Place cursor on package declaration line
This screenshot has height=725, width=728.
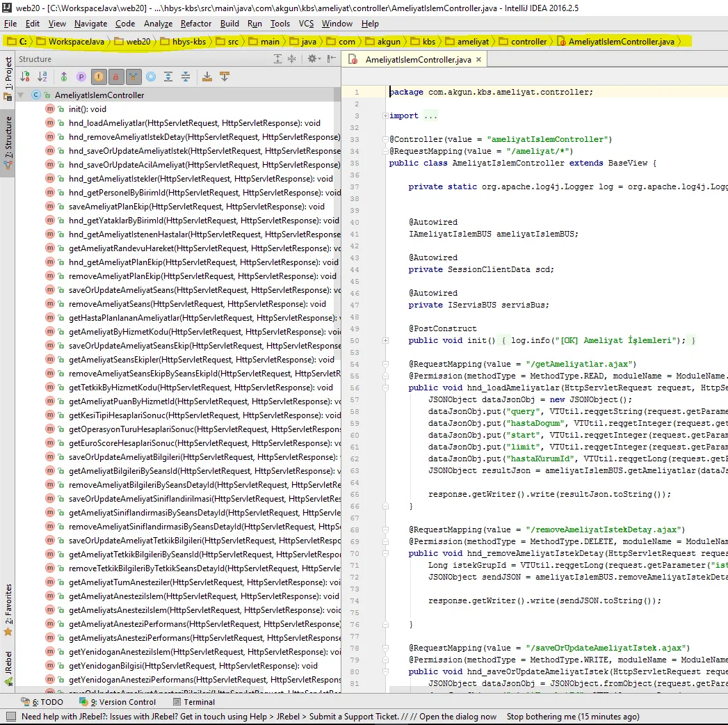point(491,92)
